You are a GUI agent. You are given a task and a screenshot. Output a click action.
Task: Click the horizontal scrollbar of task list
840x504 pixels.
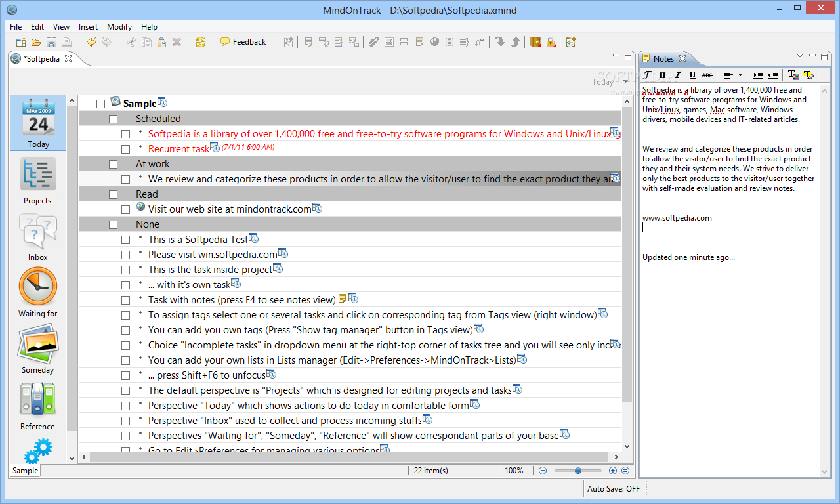pos(350,457)
